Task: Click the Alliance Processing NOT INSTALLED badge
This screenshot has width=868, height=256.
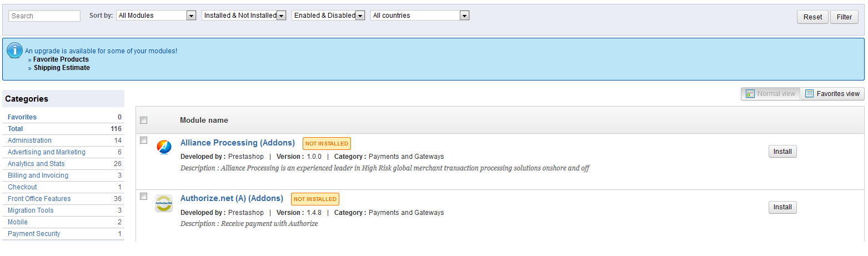Action: coord(327,143)
